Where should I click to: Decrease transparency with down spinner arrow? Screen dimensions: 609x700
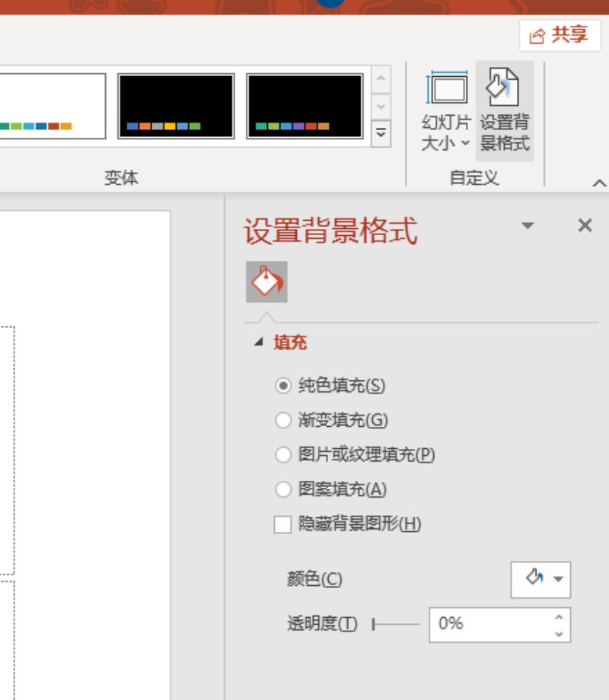point(559,633)
